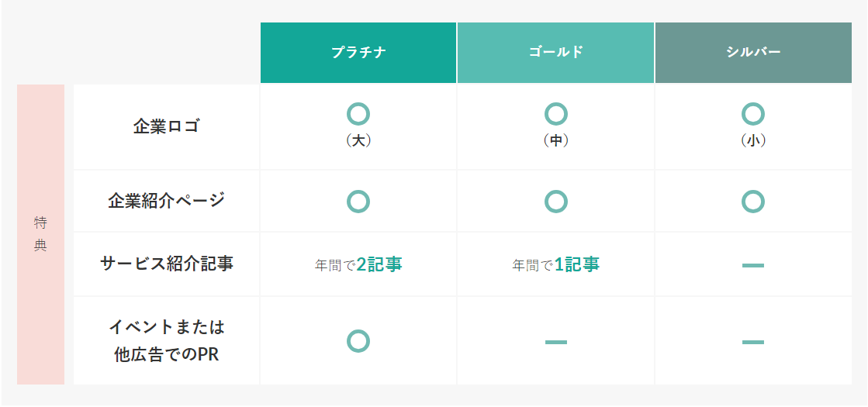Select the ゴールド plan header
The width and height of the screenshot is (868, 407).
point(555,53)
